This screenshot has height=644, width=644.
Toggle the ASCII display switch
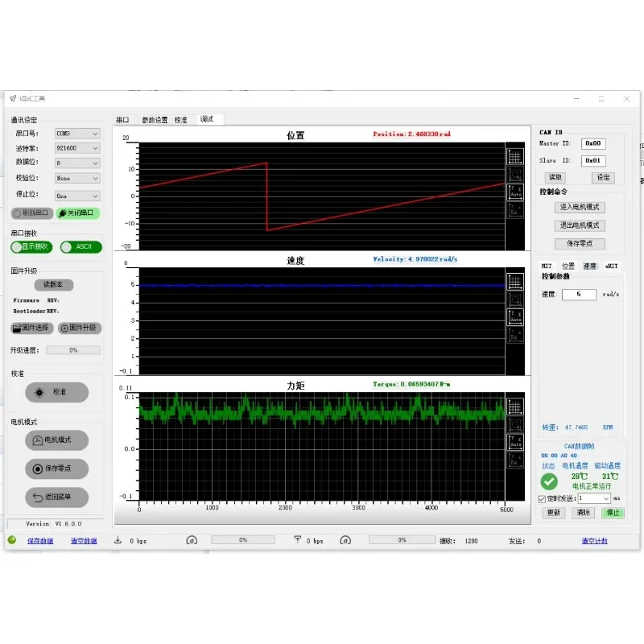pos(81,247)
